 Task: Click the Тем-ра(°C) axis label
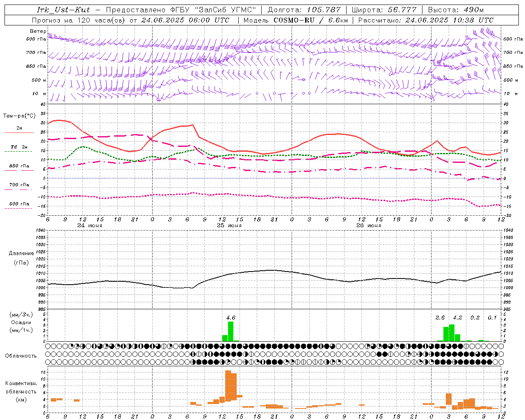click(19, 116)
